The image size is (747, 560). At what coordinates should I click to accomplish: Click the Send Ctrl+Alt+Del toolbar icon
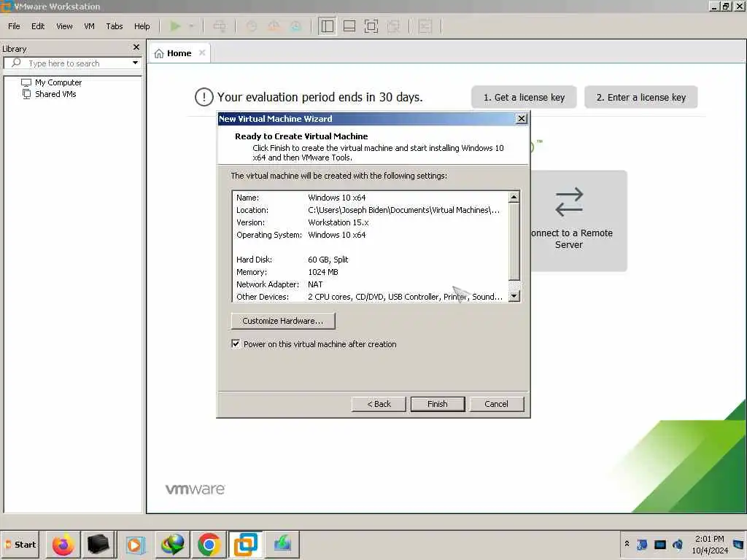220,26
